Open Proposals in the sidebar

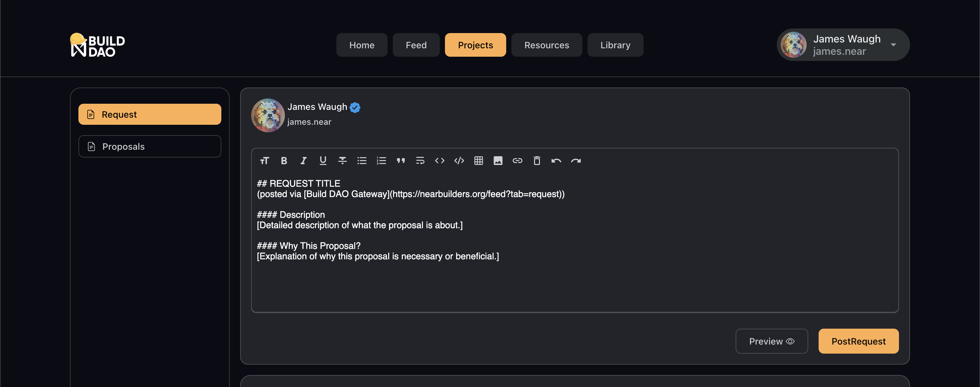click(x=149, y=147)
